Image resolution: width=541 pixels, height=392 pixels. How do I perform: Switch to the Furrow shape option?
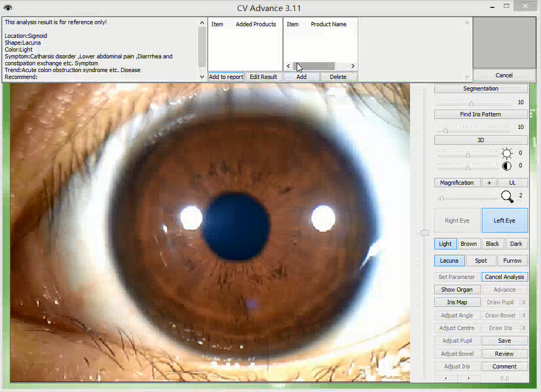512,260
